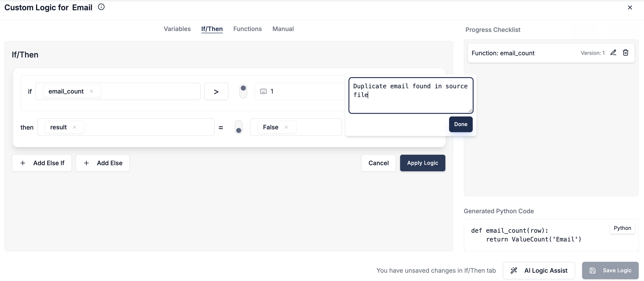Click the comparison value field containing 1
The height and width of the screenshot is (281, 644).
pos(300,91)
